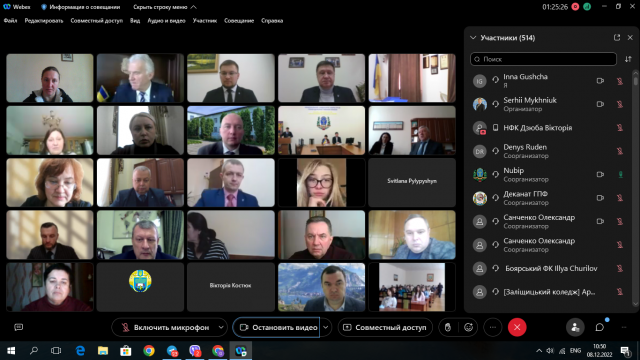Click Деканат ГПФ's video camera icon
640x360 pixels.
[600, 198]
